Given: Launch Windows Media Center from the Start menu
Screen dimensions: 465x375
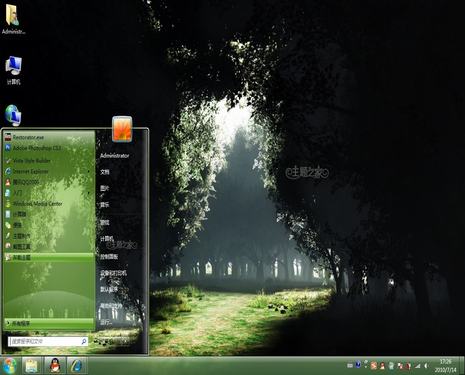Looking at the screenshot, I should pos(49,203).
